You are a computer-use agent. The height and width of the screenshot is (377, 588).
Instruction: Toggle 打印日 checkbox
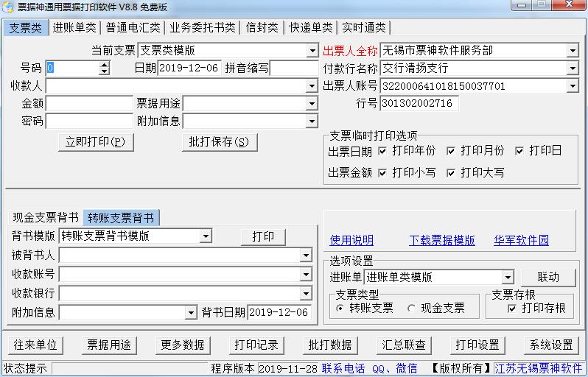[519, 151]
